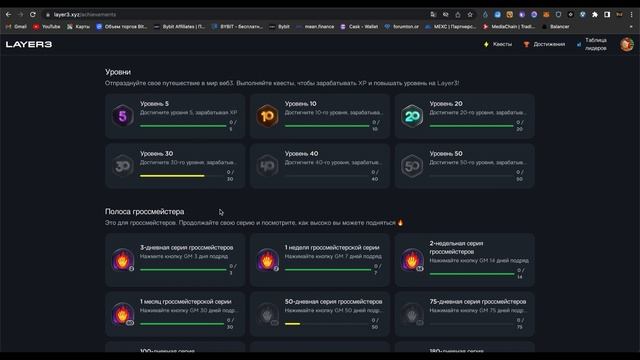Click the orange Level 10 badge icon
The width and height of the screenshot is (640, 360).
coord(267,116)
